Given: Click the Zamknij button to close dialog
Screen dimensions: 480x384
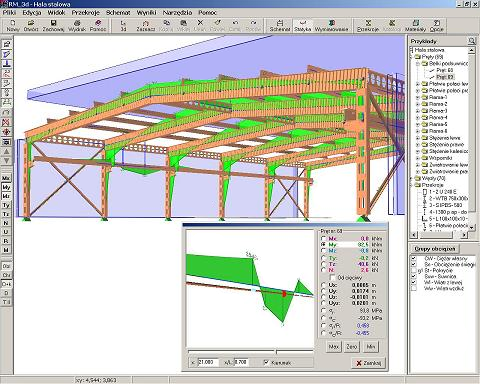Looking at the screenshot, I should click(369, 363).
